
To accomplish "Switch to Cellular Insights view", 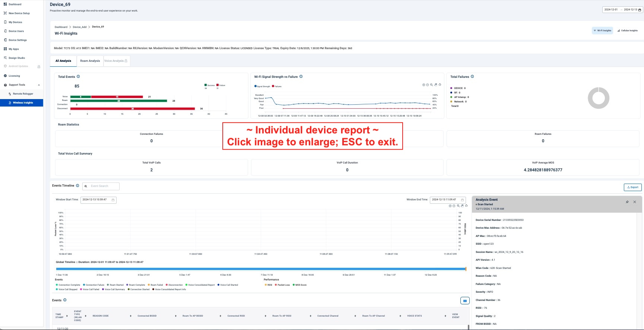I will click(x=628, y=31).
